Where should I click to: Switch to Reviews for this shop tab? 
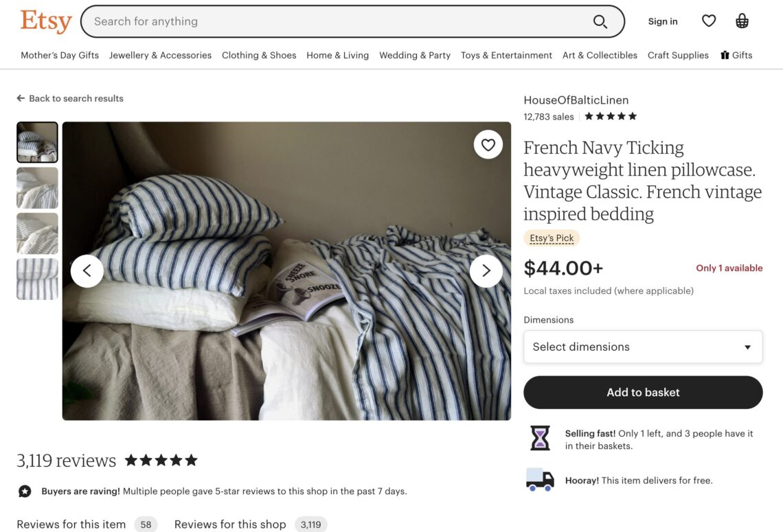point(230,524)
